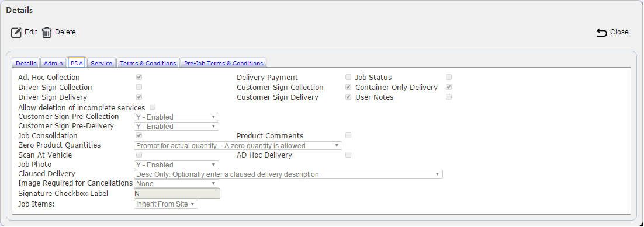Check the AD Hoc Delivery checkbox

point(348,155)
